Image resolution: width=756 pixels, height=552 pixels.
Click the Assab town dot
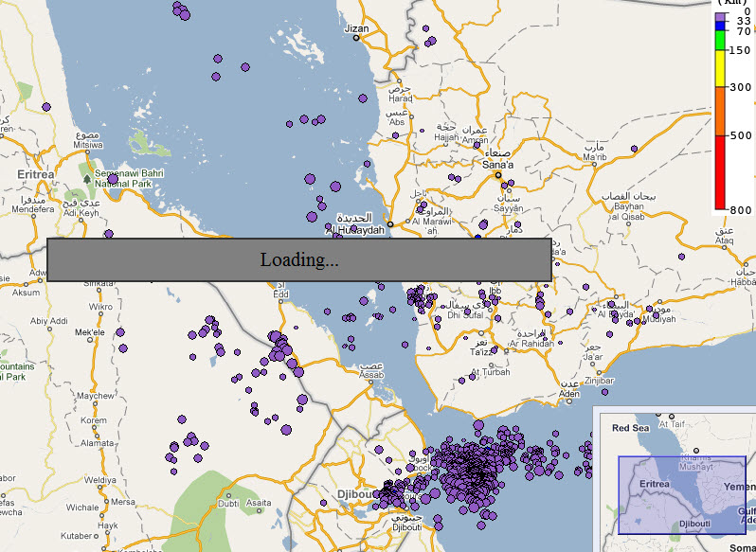click(x=370, y=382)
